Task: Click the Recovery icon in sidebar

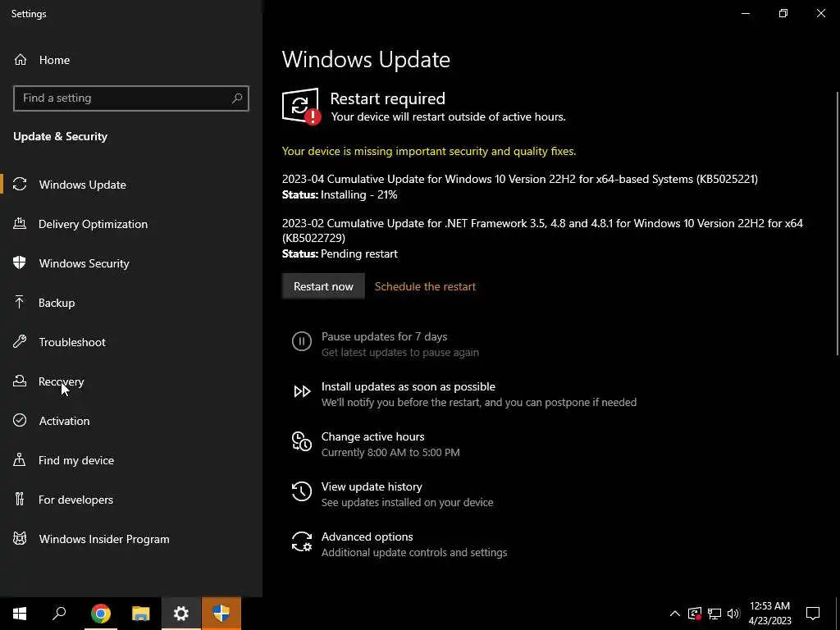Action: [20, 381]
